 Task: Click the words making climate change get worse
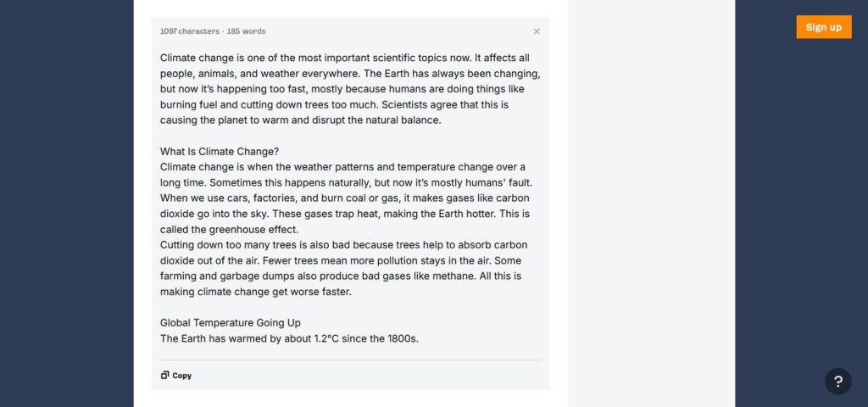point(239,292)
